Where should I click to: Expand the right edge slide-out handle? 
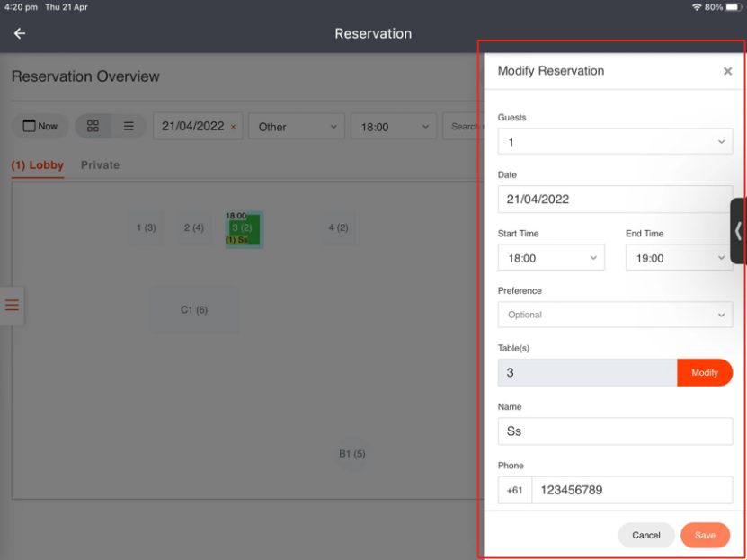coord(738,231)
